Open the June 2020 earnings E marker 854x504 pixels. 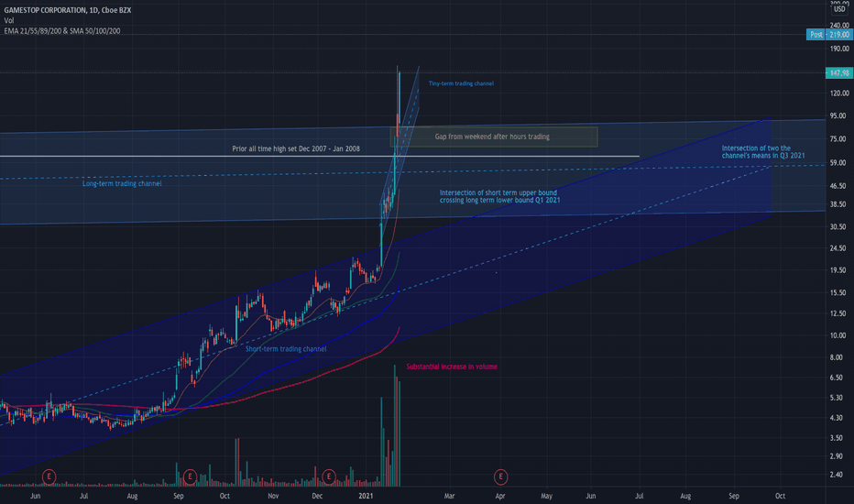coord(49,477)
